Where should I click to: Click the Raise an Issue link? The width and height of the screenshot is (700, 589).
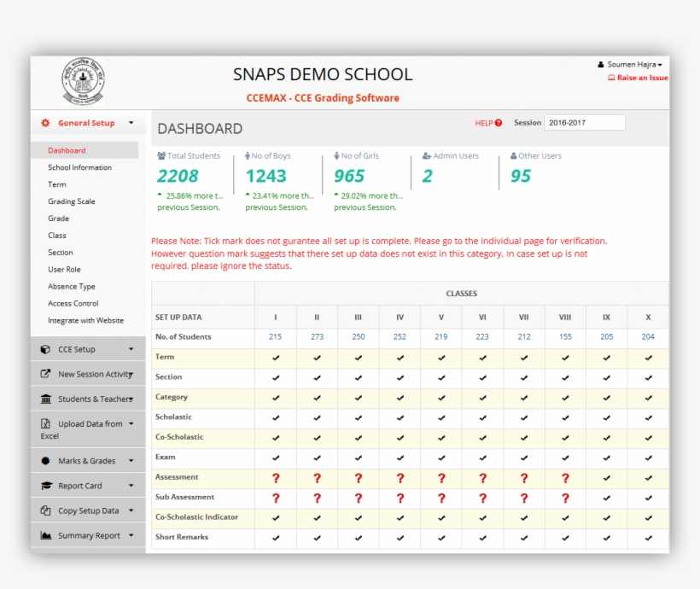[x=639, y=78]
